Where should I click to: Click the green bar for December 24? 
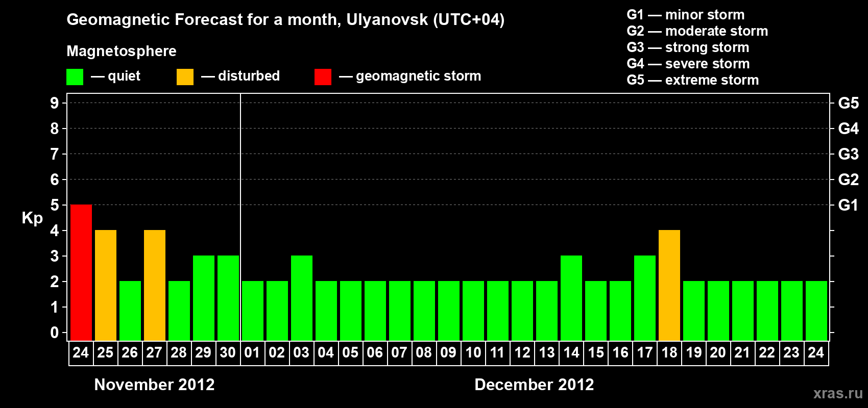point(816,311)
